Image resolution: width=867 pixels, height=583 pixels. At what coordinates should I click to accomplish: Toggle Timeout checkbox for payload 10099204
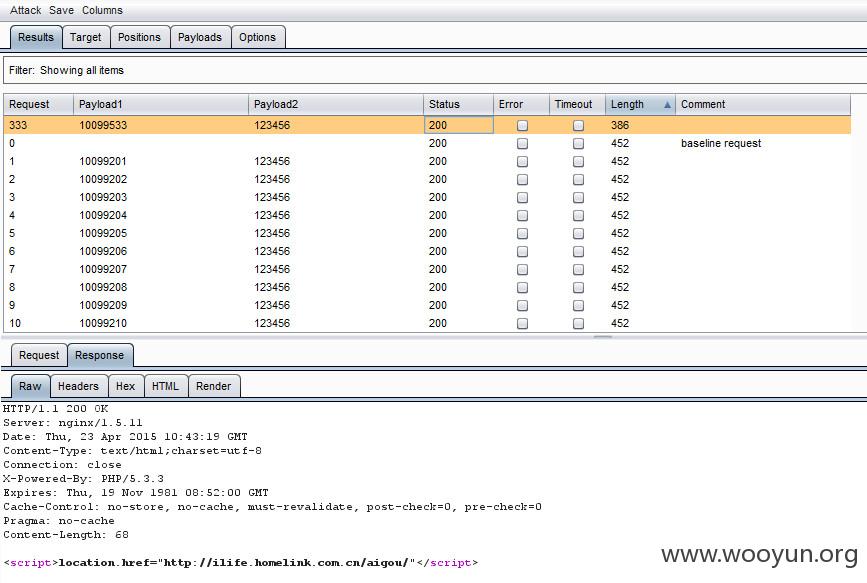pos(578,215)
